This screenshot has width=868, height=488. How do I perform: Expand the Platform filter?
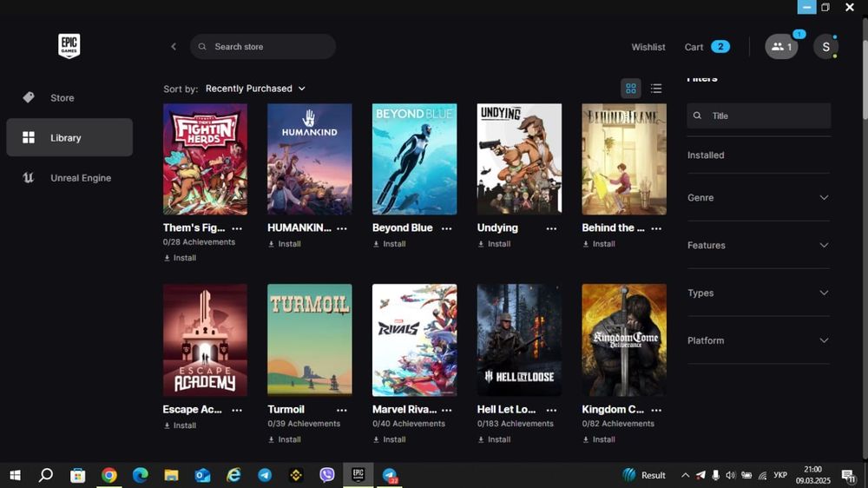point(758,340)
